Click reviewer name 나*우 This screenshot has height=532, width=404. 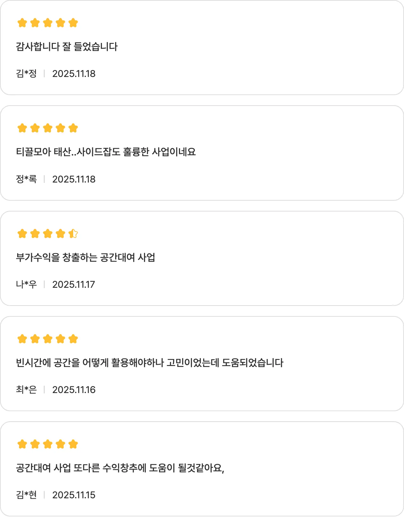[x=26, y=284]
